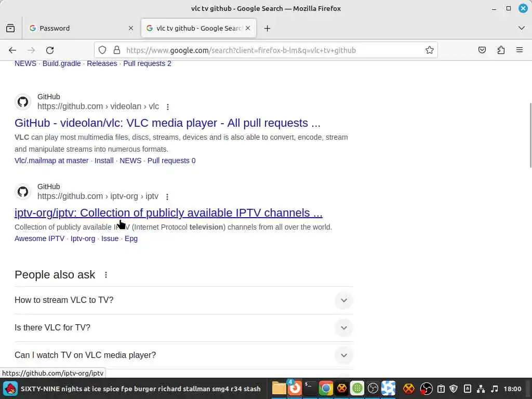The image size is (532, 399).
Task: Open the Issue sitelink
Action: (x=110, y=238)
